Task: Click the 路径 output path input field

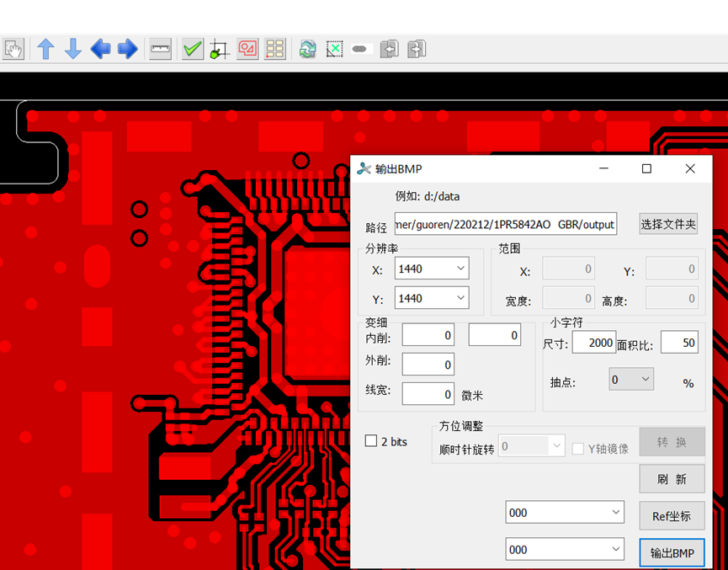Action: [505, 223]
